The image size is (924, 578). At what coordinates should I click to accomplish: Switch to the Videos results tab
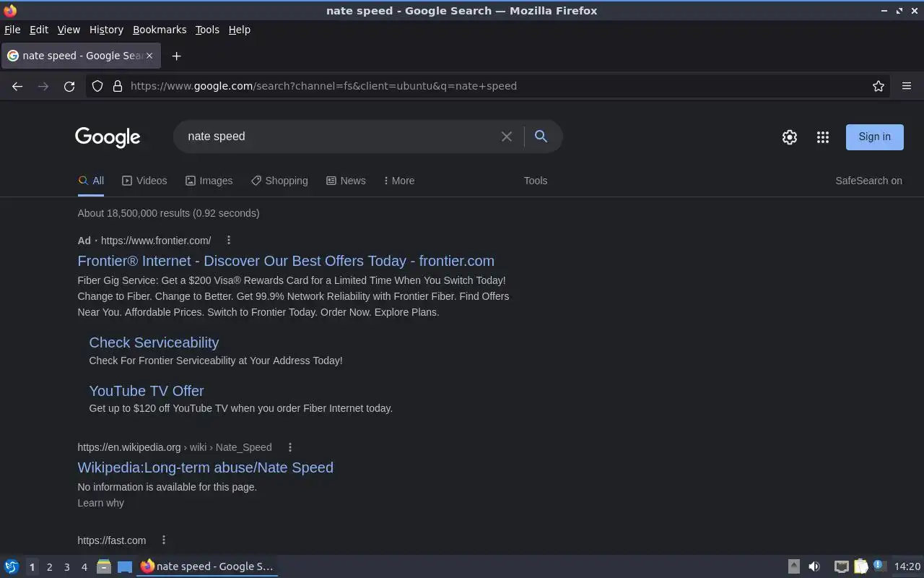(144, 181)
